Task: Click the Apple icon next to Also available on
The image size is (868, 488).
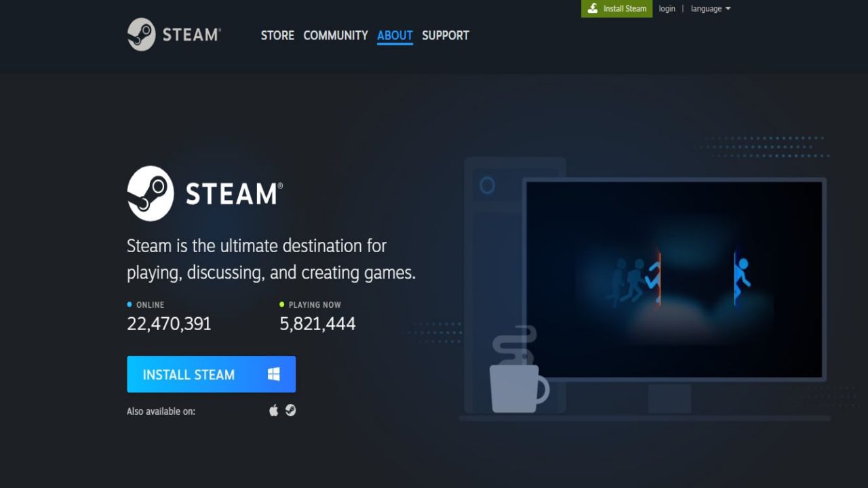Action: click(x=273, y=410)
